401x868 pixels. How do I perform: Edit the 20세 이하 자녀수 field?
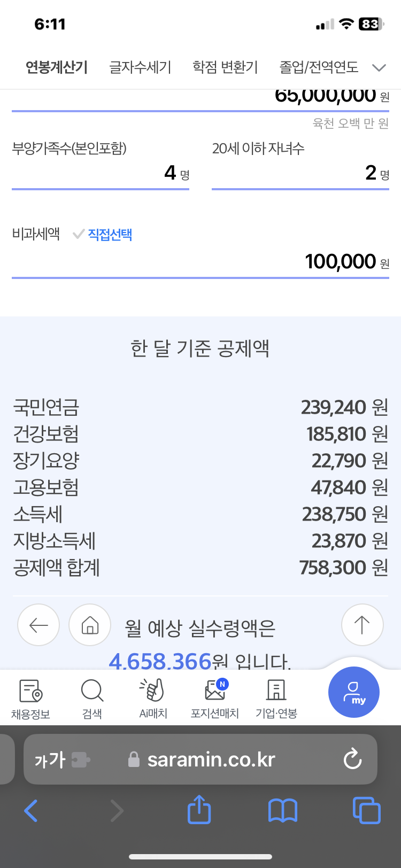[x=300, y=173]
